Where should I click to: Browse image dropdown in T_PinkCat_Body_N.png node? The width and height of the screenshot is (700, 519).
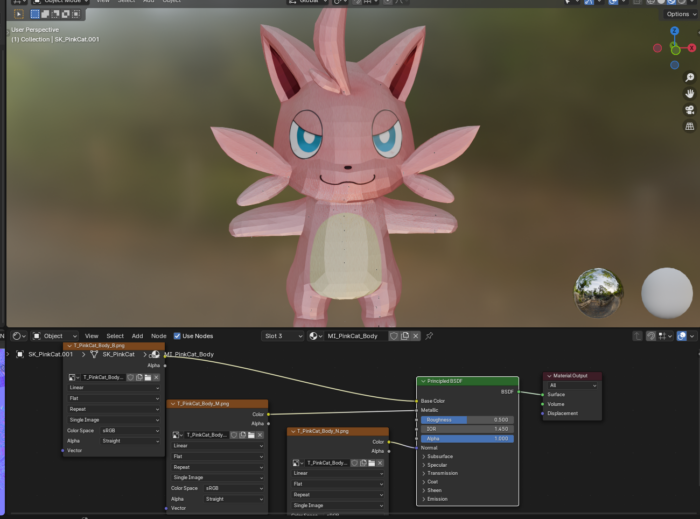[298, 463]
